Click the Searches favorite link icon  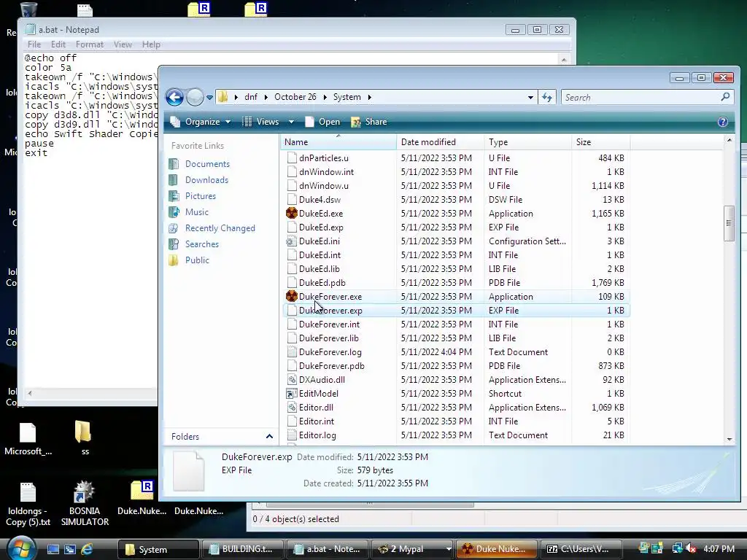click(174, 244)
